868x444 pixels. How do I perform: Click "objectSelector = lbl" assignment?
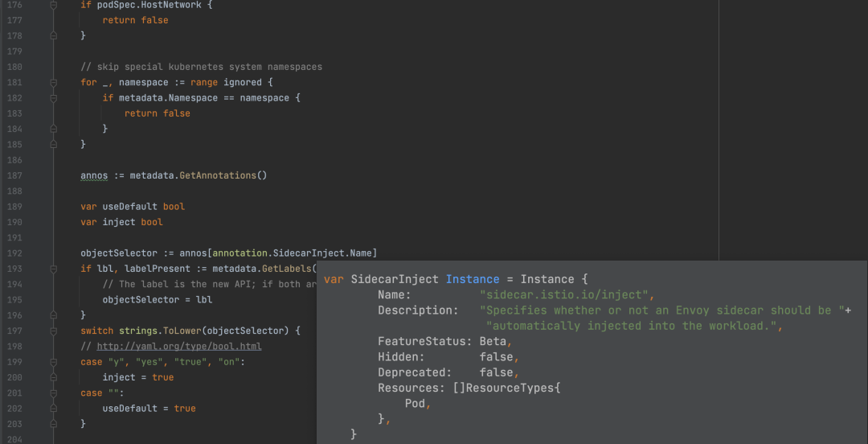[158, 300]
